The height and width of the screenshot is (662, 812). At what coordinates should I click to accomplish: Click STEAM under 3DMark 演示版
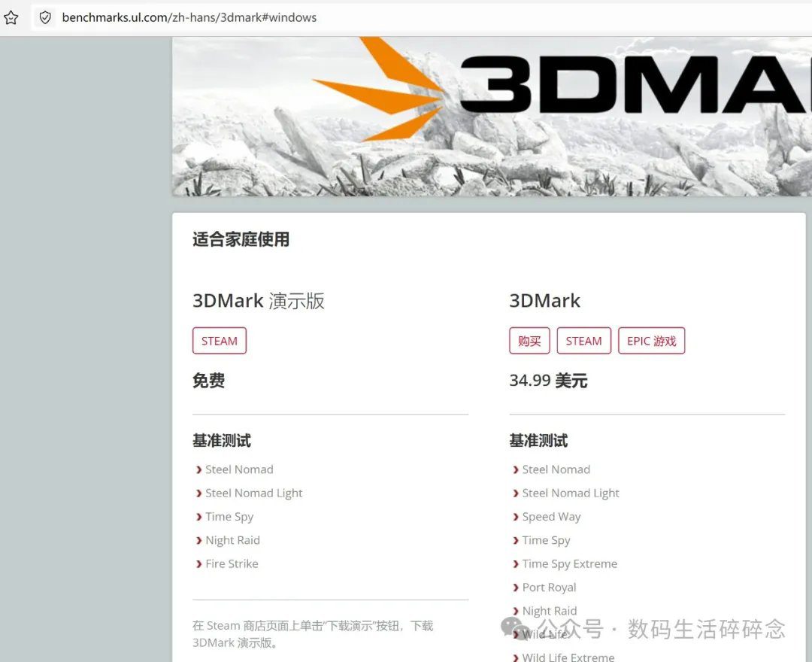point(219,340)
